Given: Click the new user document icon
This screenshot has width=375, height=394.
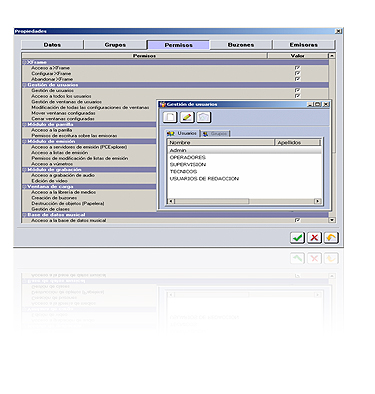Looking at the screenshot, I should [170, 117].
